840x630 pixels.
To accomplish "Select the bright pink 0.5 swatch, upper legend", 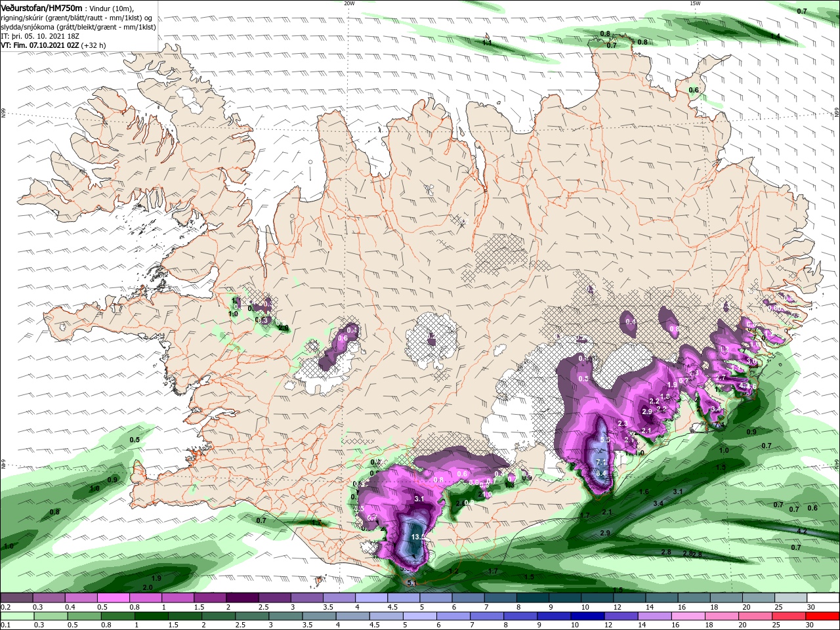I will point(114,598).
